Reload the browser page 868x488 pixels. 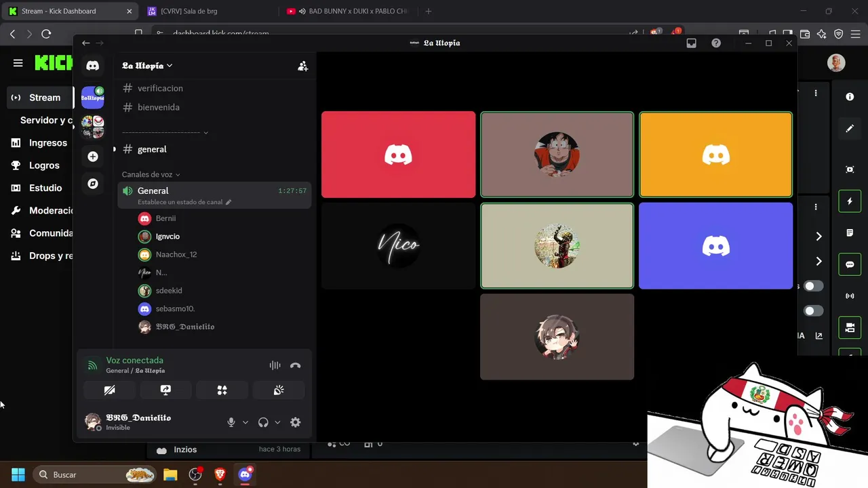coord(46,33)
